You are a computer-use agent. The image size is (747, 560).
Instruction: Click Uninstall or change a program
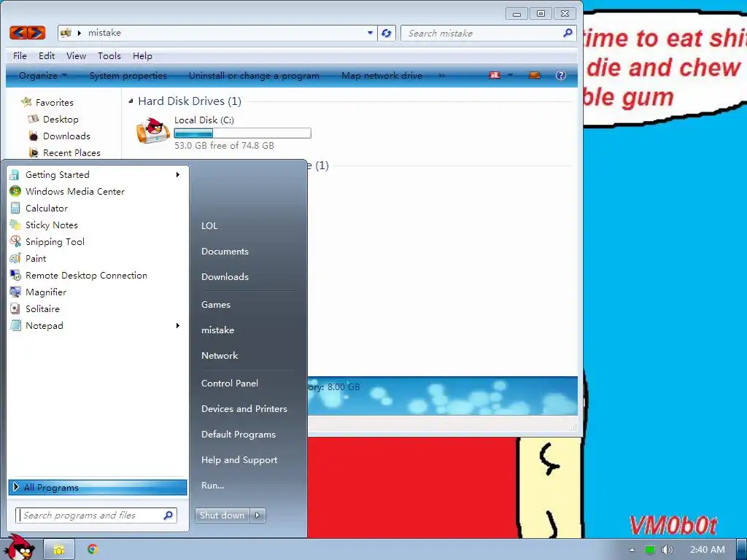pos(254,75)
